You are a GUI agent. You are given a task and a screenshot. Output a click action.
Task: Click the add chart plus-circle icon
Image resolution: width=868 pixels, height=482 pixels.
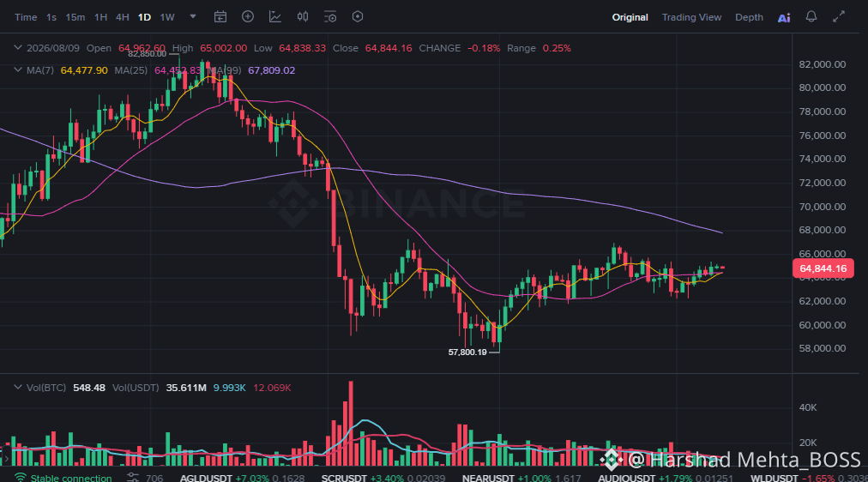pos(247,16)
